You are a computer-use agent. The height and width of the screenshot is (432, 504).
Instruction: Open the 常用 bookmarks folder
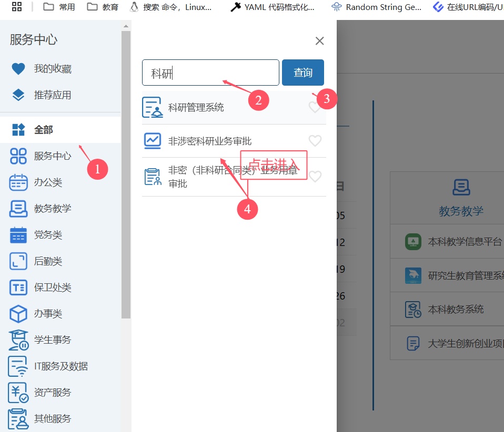[x=59, y=7]
